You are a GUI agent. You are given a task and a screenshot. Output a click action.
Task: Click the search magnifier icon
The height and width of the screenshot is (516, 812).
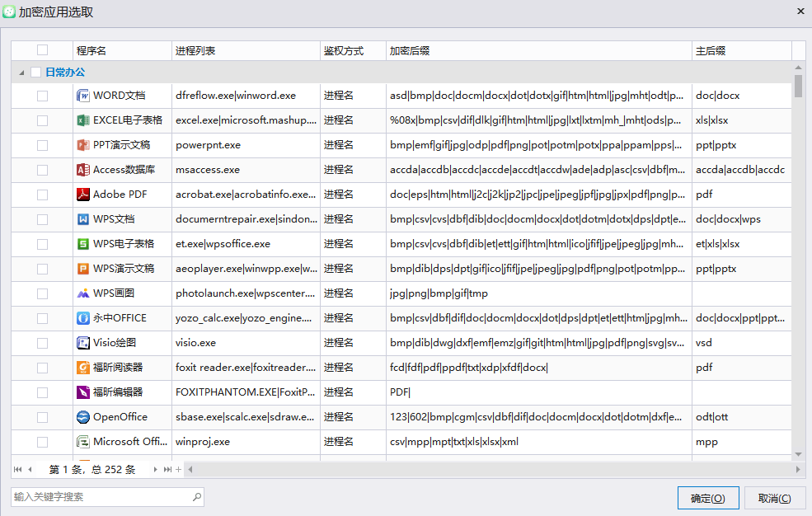click(197, 497)
